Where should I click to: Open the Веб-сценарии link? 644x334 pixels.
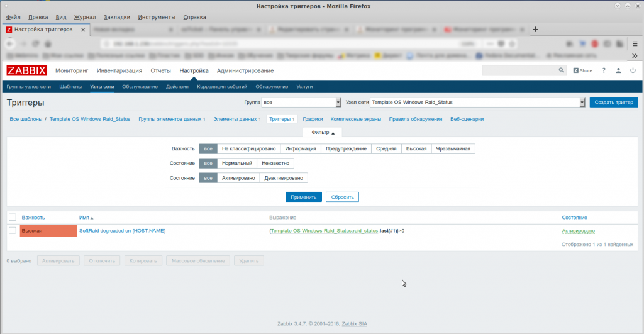click(467, 119)
